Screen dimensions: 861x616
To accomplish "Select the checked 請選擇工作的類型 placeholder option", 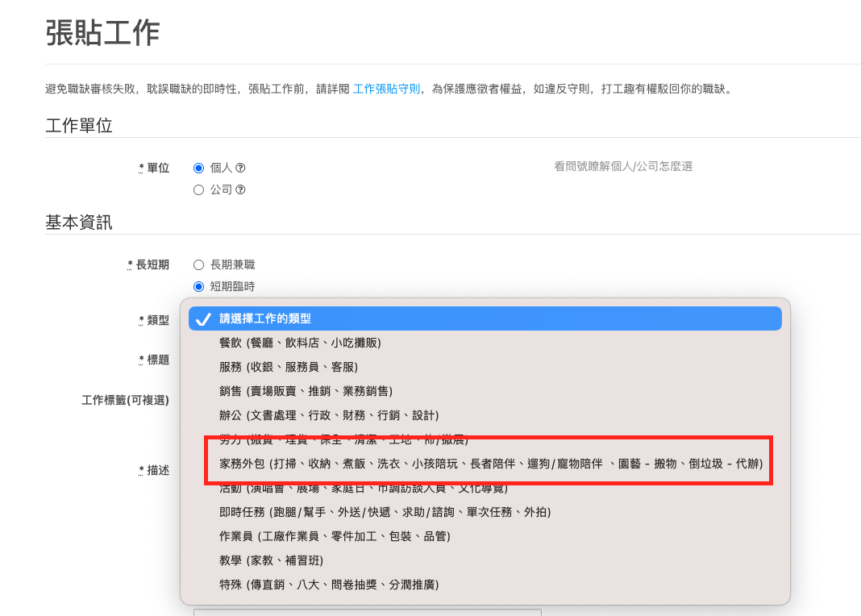I will 485,318.
